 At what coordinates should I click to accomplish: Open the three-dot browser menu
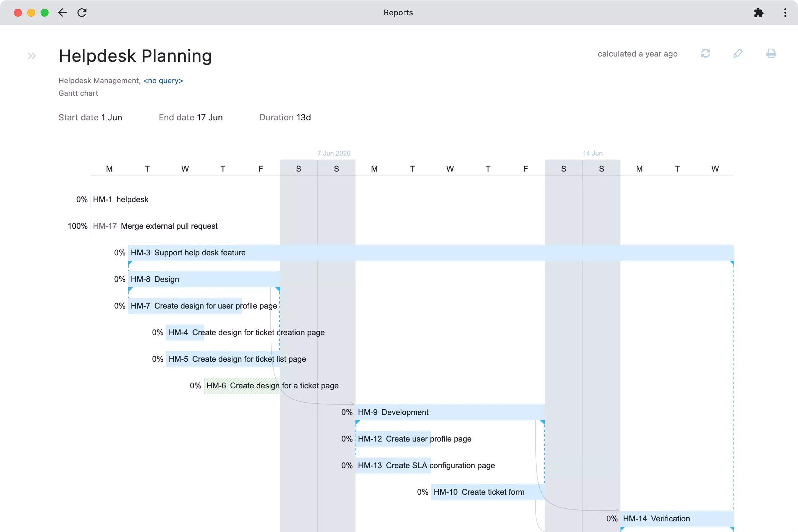pyautogui.click(x=785, y=13)
